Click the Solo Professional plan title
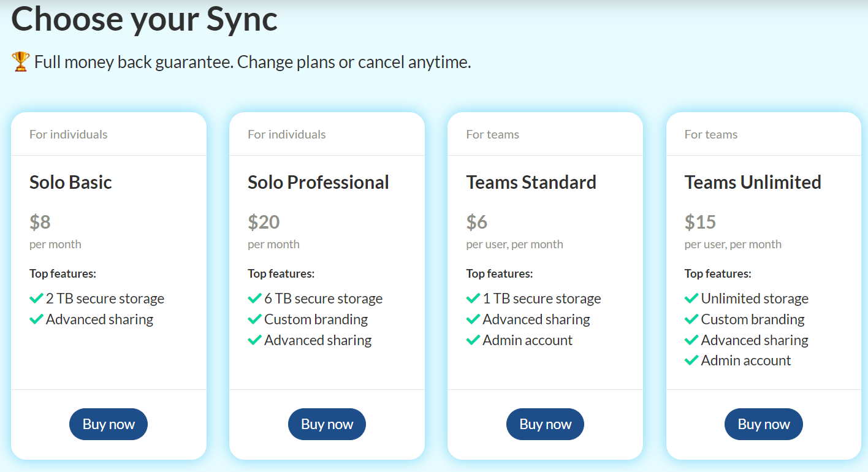The width and height of the screenshot is (868, 472). pos(318,182)
